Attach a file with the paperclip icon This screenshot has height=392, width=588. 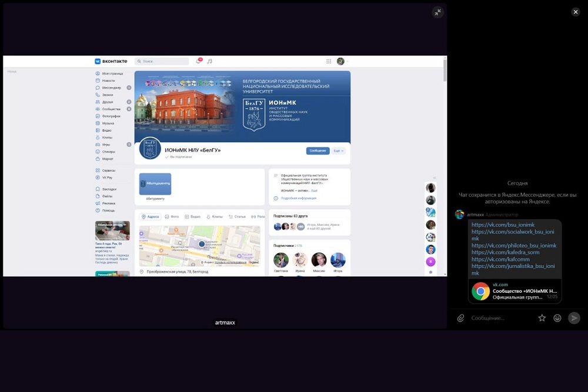[x=461, y=318]
